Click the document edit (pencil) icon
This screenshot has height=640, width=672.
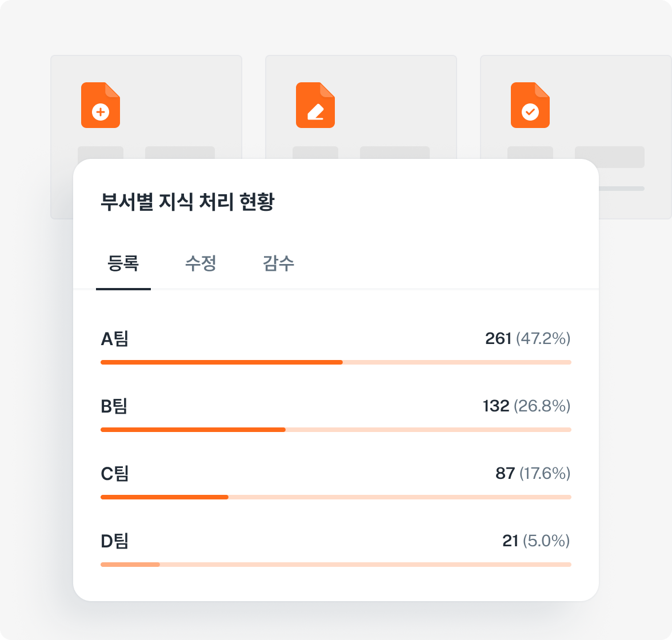pos(315,105)
